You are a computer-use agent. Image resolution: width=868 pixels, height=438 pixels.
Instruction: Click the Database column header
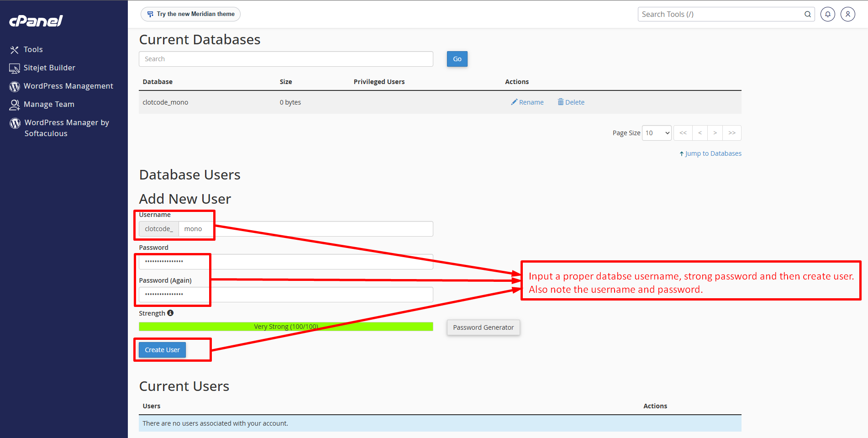(158, 82)
